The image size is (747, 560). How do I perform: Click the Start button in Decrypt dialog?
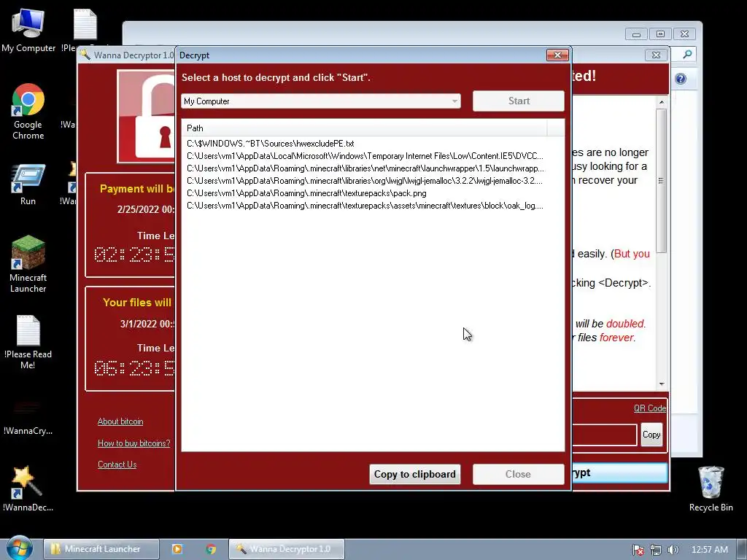point(519,101)
